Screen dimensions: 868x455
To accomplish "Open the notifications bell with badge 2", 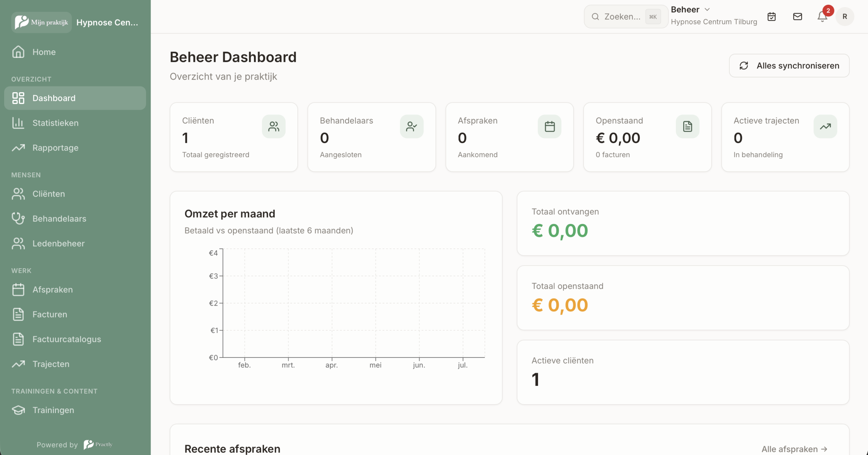I will point(822,16).
